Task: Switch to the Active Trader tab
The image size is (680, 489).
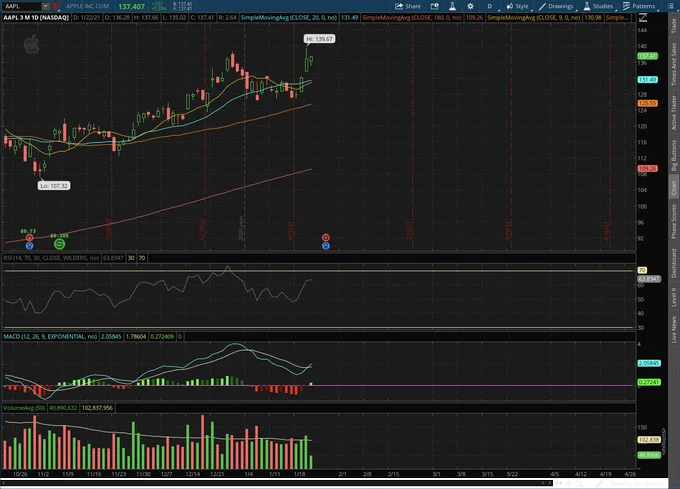Action: [673, 112]
